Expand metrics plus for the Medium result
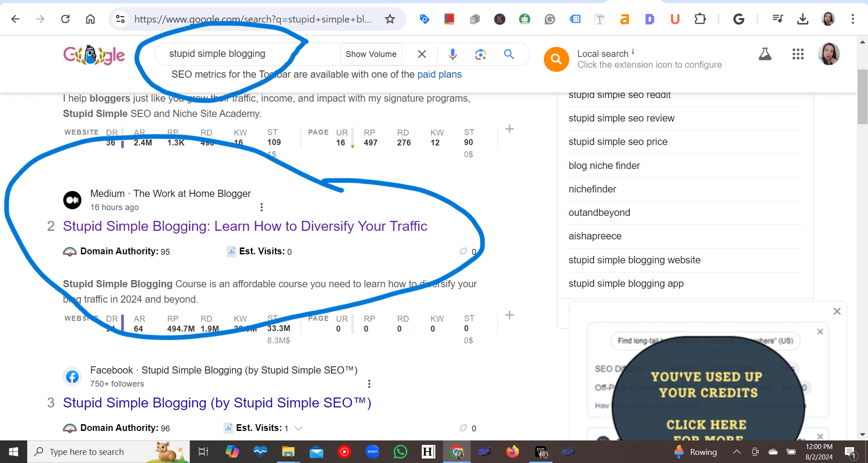This screenshot has width=868, height=463. pyautogui.click(x=509, y=315)
